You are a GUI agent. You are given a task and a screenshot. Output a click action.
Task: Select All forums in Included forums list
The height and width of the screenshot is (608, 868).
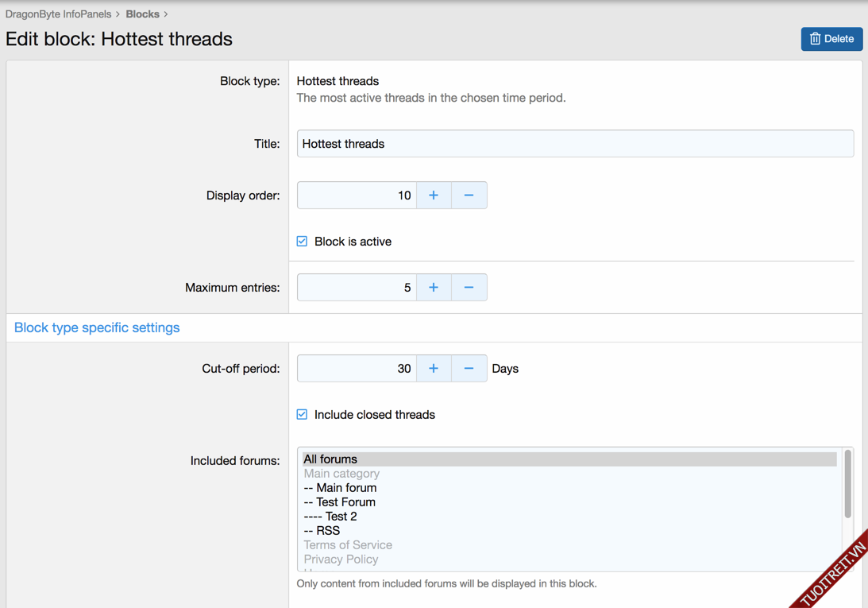click(330, 459)
